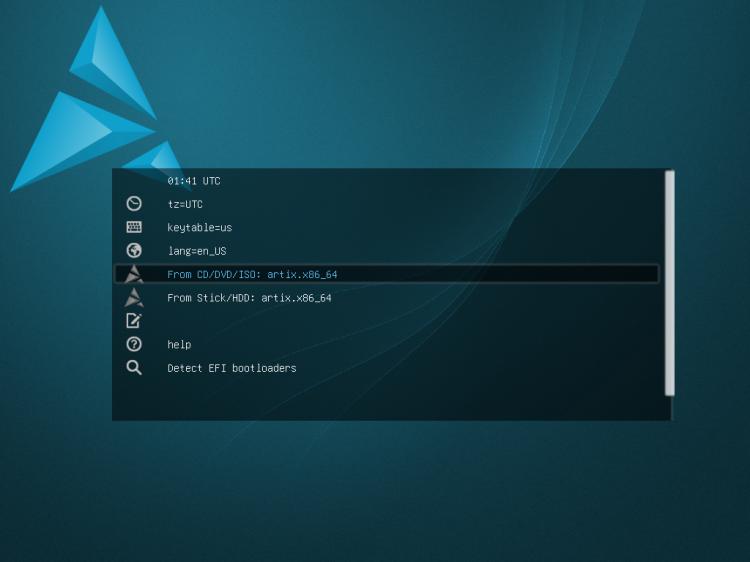Click the question mark help icon
Viewport: 750px width, 562px height.
pyautogui.click(x=134, y=344)
